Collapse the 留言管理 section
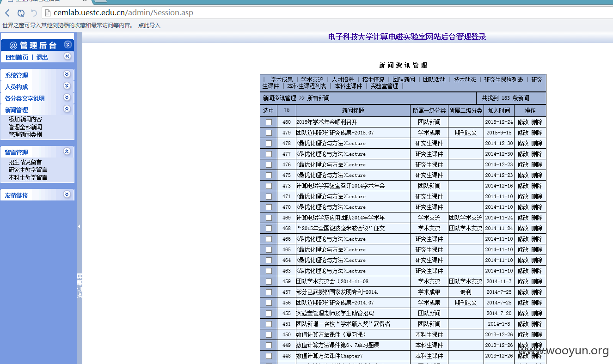The image size is (613, 364). [x=67, y=152]
